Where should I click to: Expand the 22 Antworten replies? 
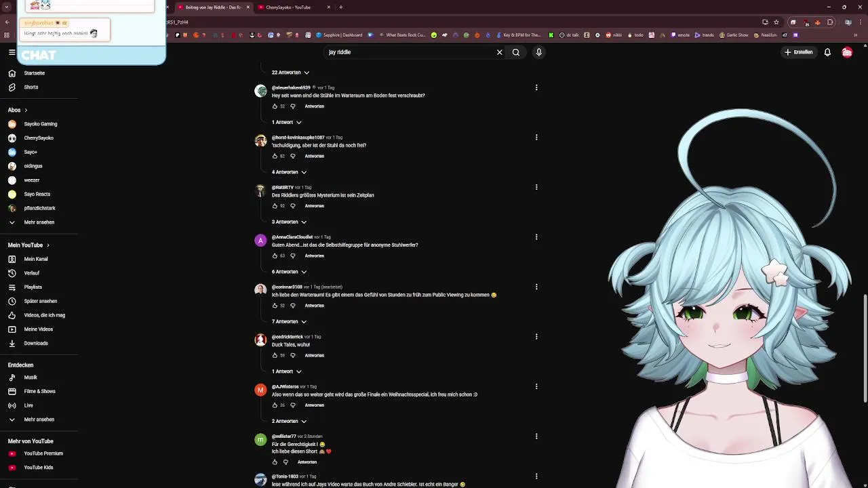290,73
